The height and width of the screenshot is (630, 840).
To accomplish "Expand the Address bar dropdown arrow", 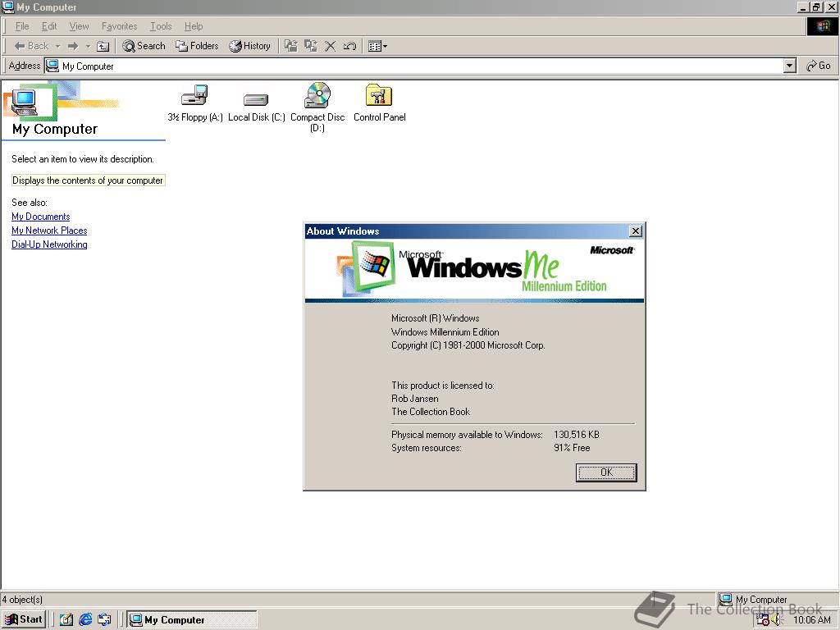I will pyautogui.click(x=789, y=66).
